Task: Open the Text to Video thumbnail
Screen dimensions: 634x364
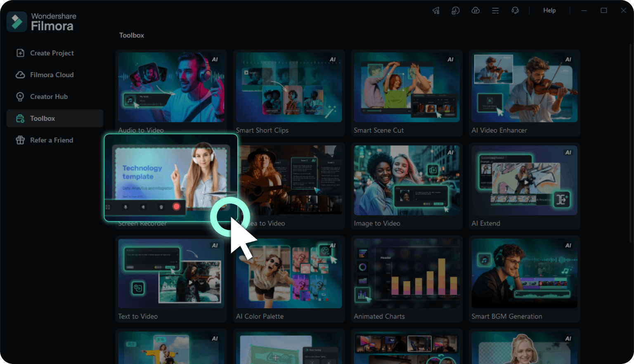Action: (171, 273)
